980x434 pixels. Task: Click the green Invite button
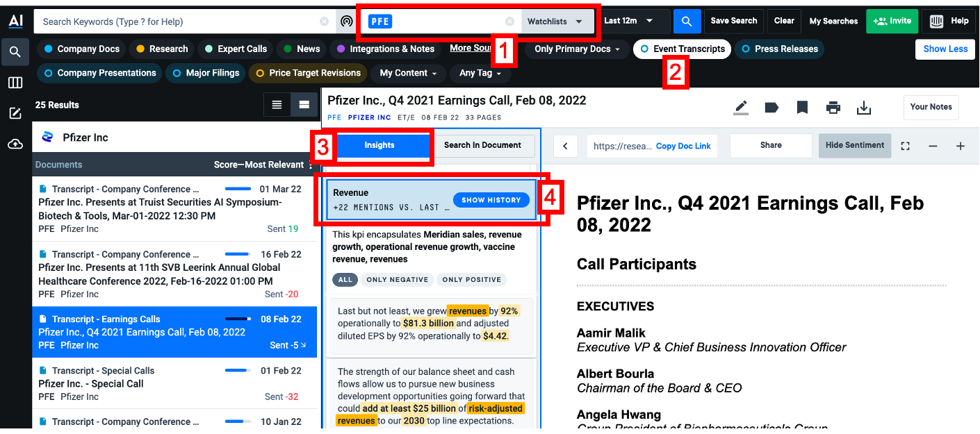892,22
